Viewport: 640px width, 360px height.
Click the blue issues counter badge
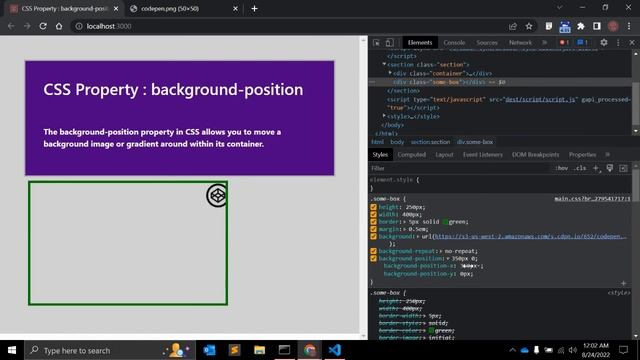pyautogui.click(x=582, y=42)
